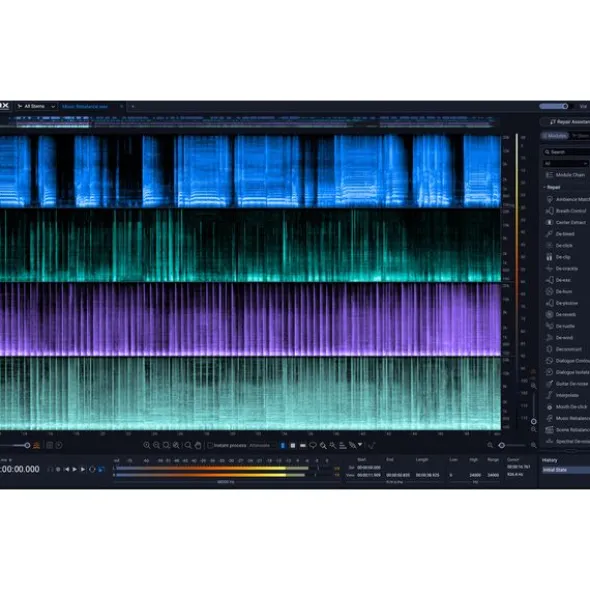
Task: Open the Mouth De-click module
Action: 568,407
